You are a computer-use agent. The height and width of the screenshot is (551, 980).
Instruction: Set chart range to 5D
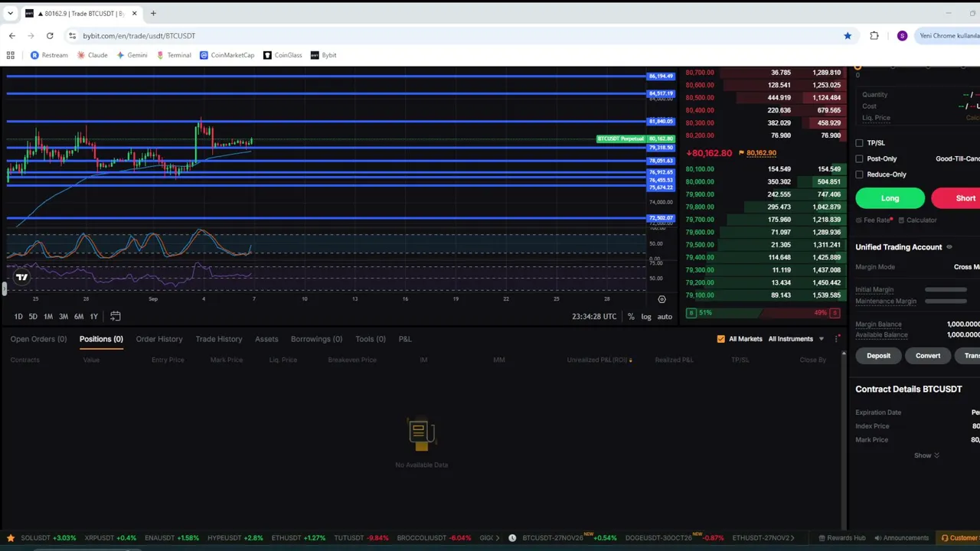(x=33, y=317)
